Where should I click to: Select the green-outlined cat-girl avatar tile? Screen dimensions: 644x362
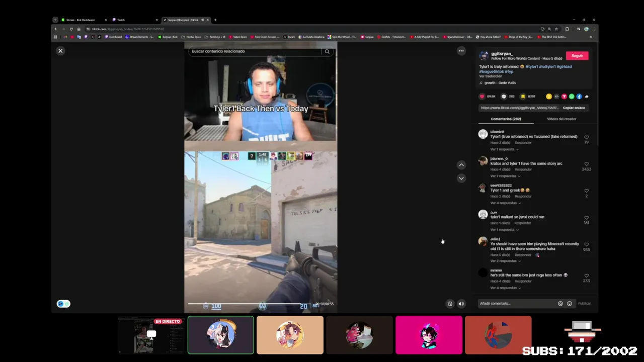(221, 335)
